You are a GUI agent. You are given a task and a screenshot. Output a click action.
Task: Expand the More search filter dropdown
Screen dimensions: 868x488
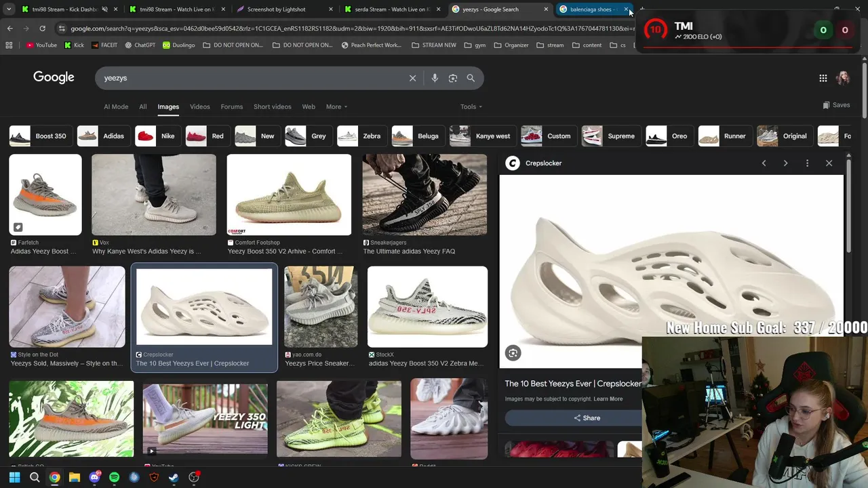336,106
